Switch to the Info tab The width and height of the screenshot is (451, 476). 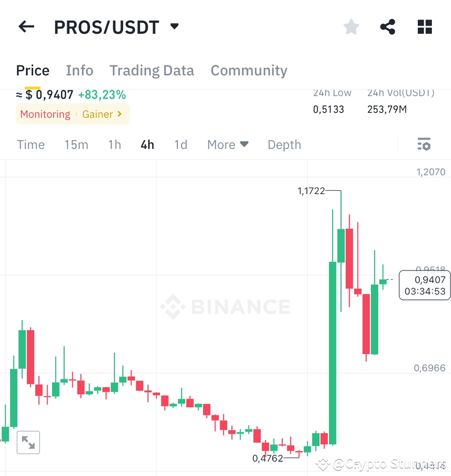tap(80, 70)
